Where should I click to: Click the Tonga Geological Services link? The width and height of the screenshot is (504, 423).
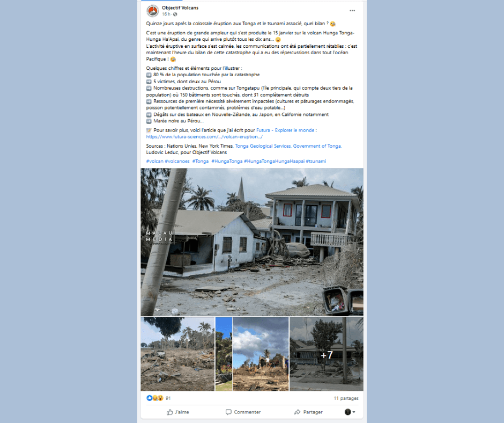point(263,146)
